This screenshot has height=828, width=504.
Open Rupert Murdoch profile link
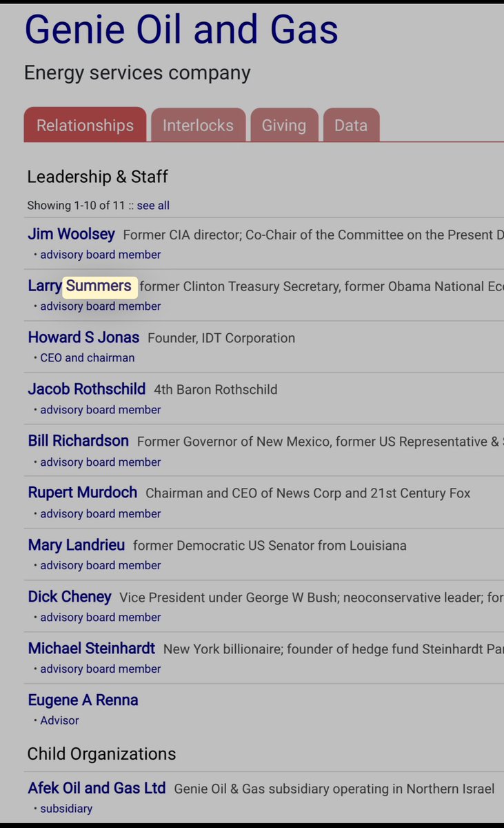click(x=82, y=493)
